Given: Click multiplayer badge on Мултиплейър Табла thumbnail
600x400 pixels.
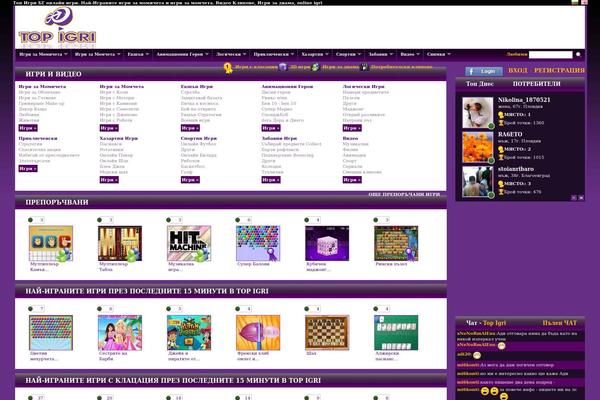Looking at the screenshot, I should pos(132,255).
